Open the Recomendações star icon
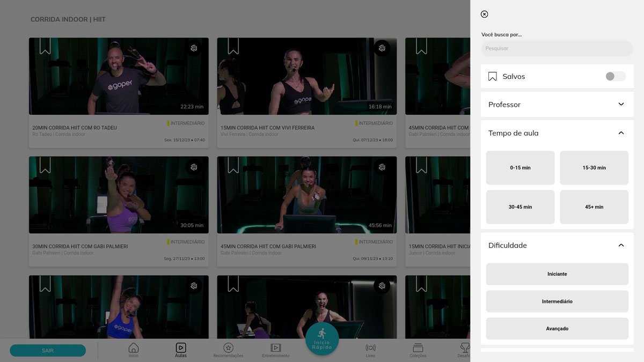Viewport: 644px width, 362px height. coord(228,348)
